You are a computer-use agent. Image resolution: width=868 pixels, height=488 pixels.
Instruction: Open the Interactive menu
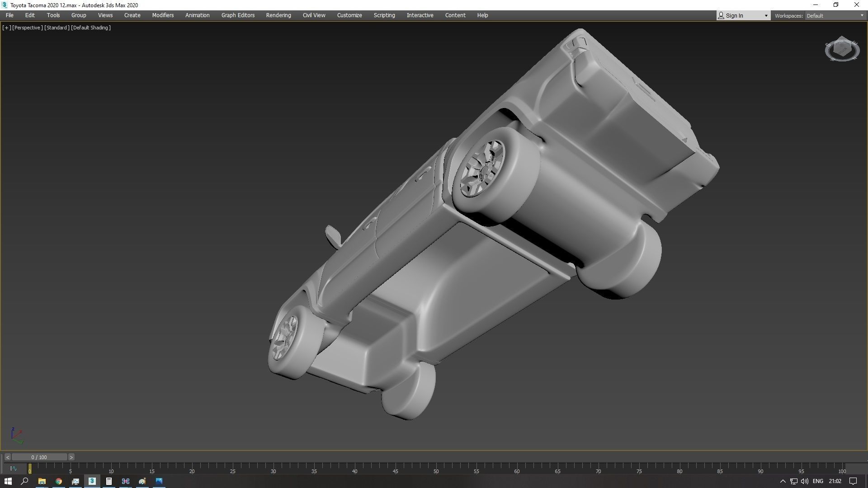click(420, 15)
